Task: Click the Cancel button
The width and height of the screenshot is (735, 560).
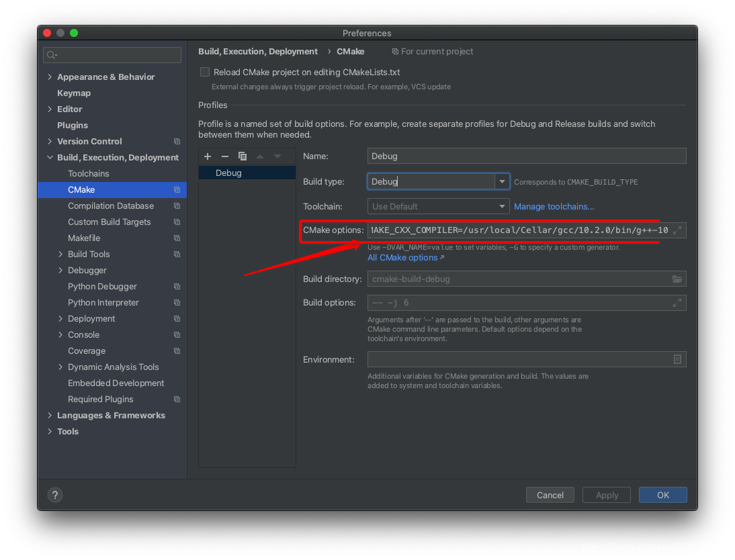Action: [550, 495]
